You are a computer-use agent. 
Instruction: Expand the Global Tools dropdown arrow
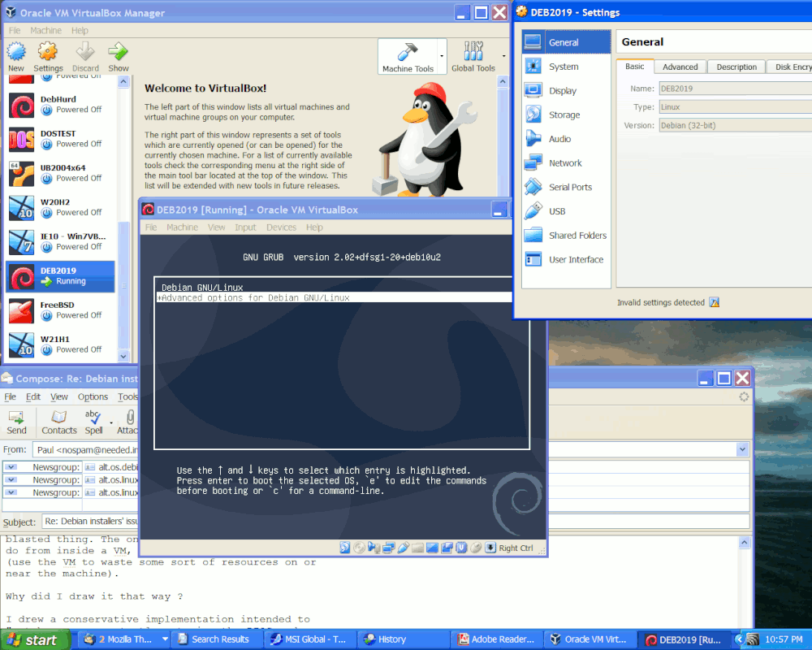tap(503, 56)
